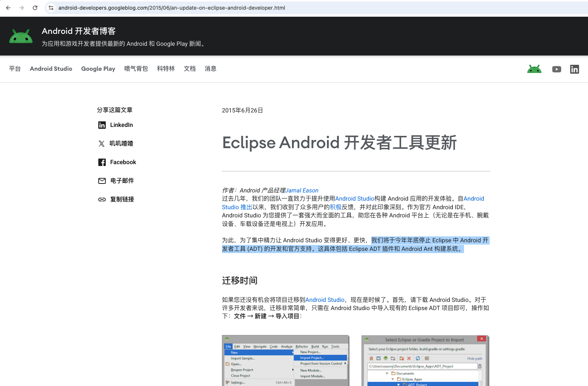The image size is (588, 386).
Task: Open the green Android icon in navigation bar
Action: click(534, 69)
